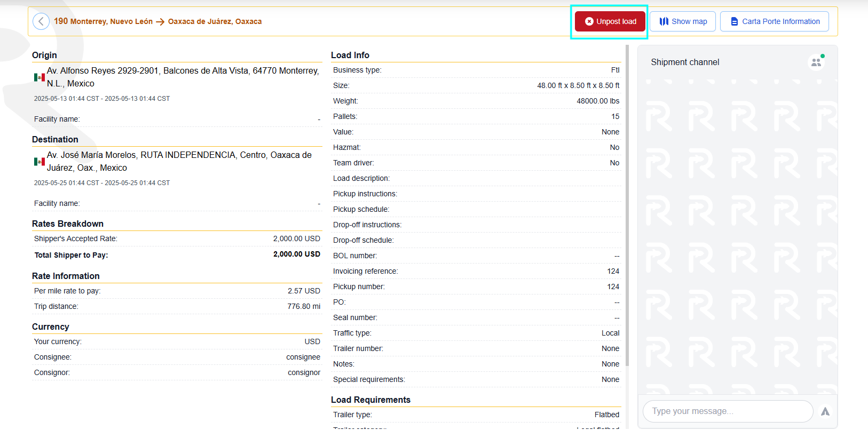Screen dimensions: 868x438
Task: Open shipment channel participants icon
Action: coord(816,62)
